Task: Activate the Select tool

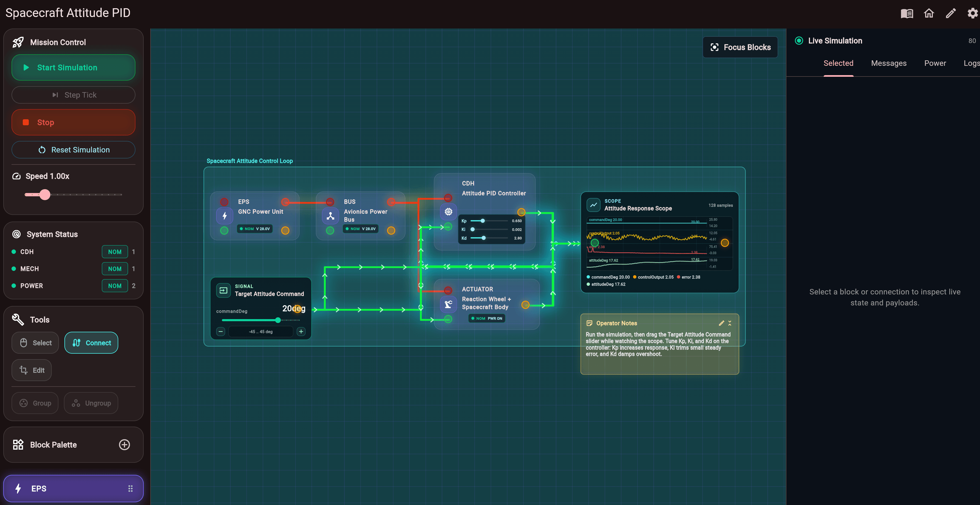Action: pos(35,343)
